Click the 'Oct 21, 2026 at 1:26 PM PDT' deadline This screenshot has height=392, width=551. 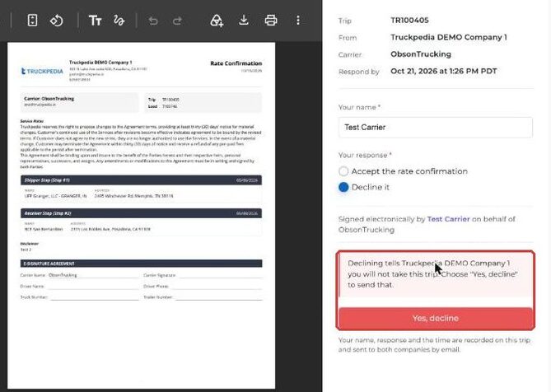tap(444, 71)
